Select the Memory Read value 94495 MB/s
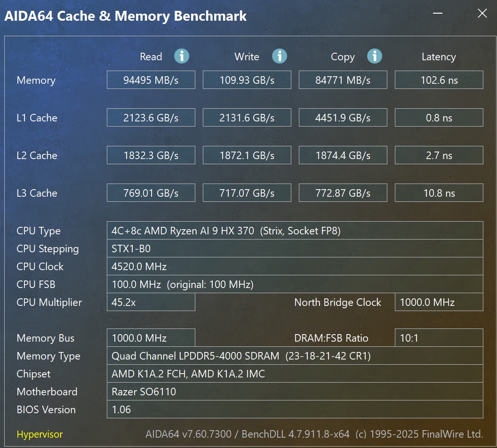Image resolution: width=497 pixels, height=448 pixels. (x=151, y=80)
